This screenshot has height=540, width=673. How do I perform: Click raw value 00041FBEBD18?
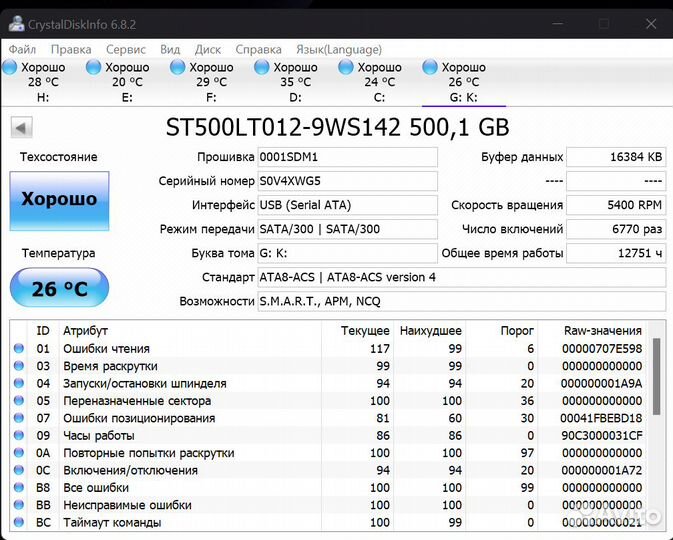click(601, 418)
